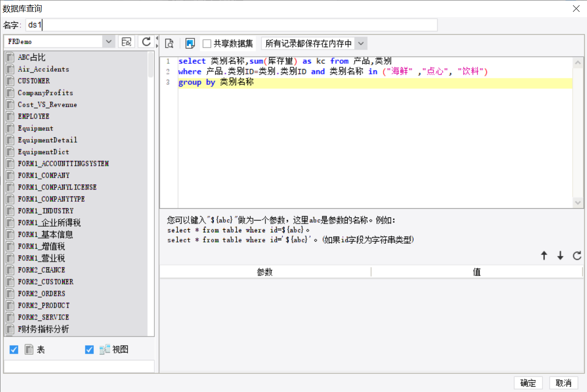Screen dimensions: 587x392
Task: Refresh the parameters list
Action: (577, 256)
